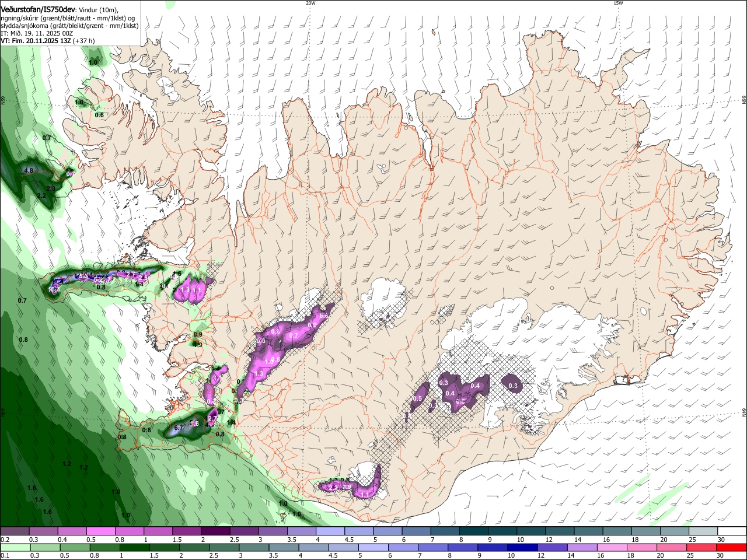Click the 1.5 label in the upper legend row
This screenshot has height=560, width=747.
pos(177,540)
